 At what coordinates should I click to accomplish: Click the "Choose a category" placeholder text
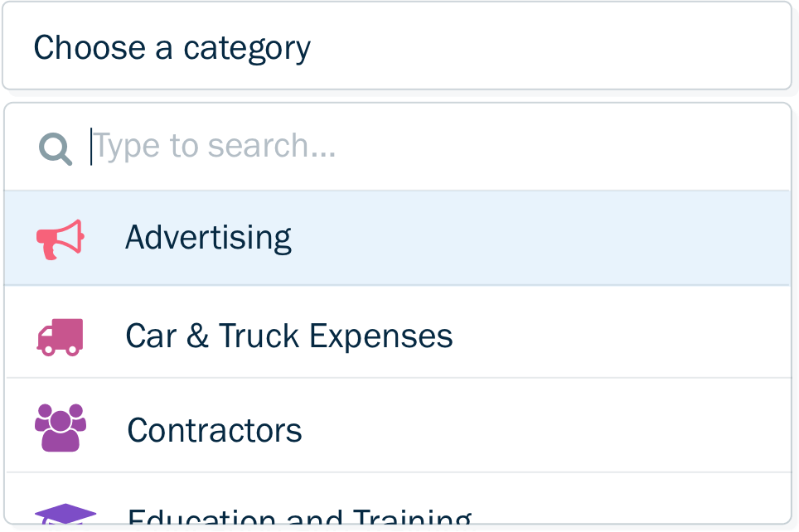tap(172, 48)
